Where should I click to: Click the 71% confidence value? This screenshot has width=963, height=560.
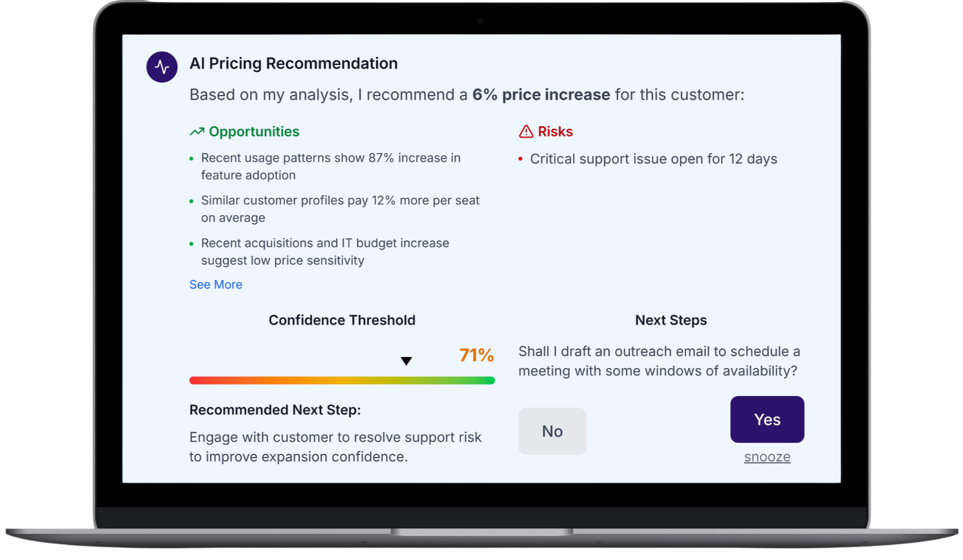click(x=476, y=356)
